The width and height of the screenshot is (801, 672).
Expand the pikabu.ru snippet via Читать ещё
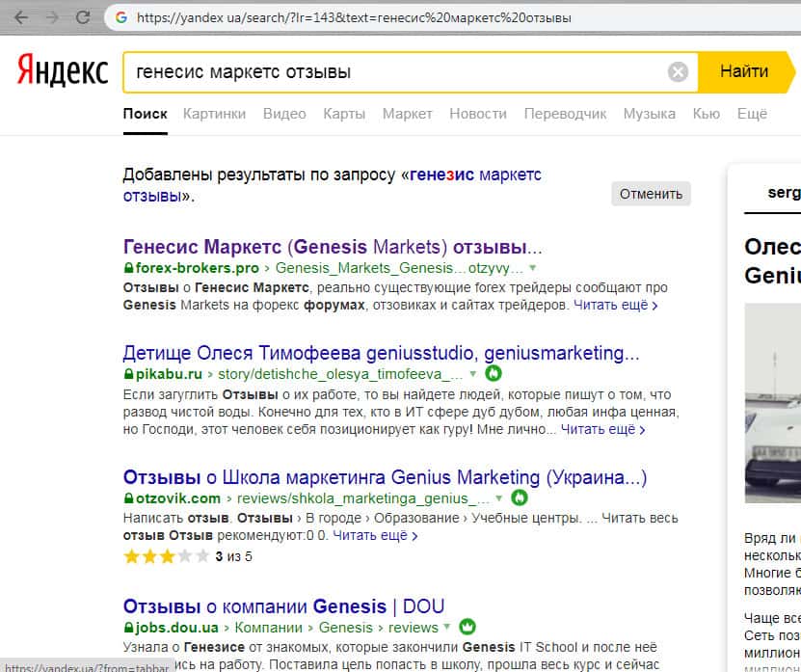[x=602, y=429]
